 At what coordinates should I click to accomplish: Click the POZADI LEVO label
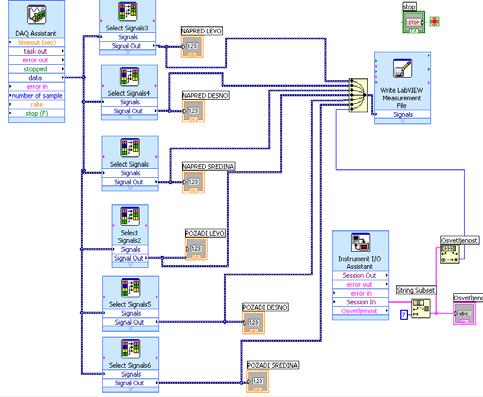(205, 233)
